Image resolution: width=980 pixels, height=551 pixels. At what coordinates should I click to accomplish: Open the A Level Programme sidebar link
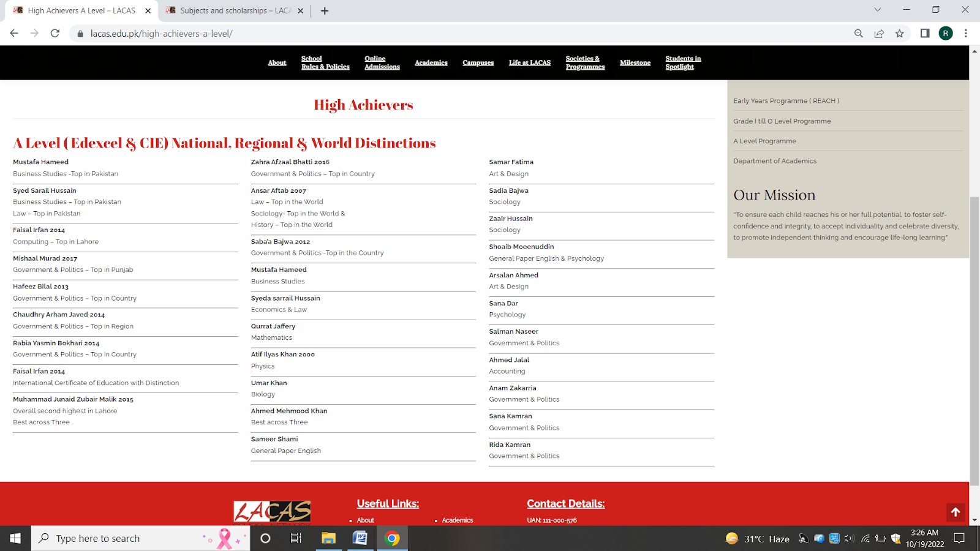tap(765, 141)
